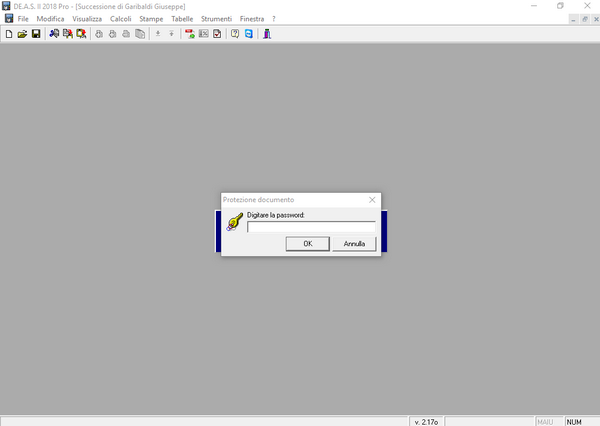Open the Visualizza menu
This screenshot has height=426, width=600.
coord(87,19)
